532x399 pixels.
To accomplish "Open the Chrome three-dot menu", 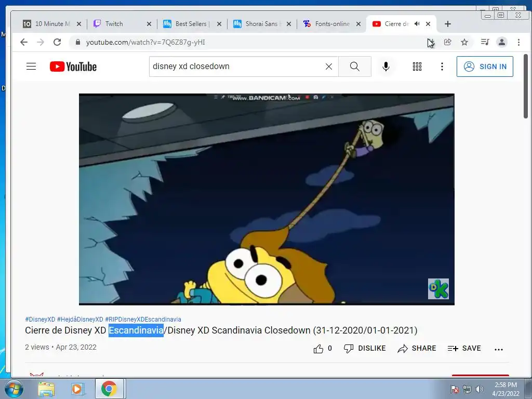I will click(x=518, y=42).
